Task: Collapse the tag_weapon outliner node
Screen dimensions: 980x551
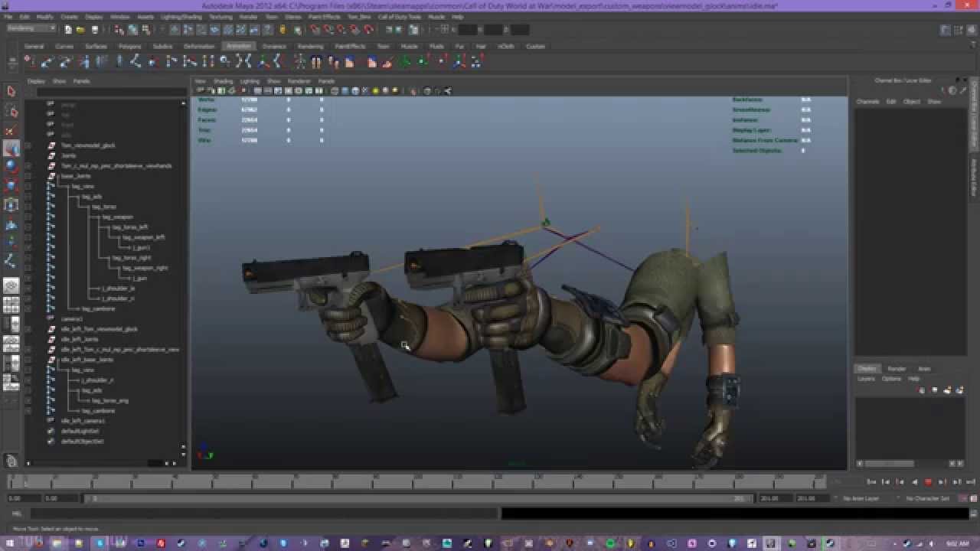Action: pyautogui.click(x=28, y=217)
